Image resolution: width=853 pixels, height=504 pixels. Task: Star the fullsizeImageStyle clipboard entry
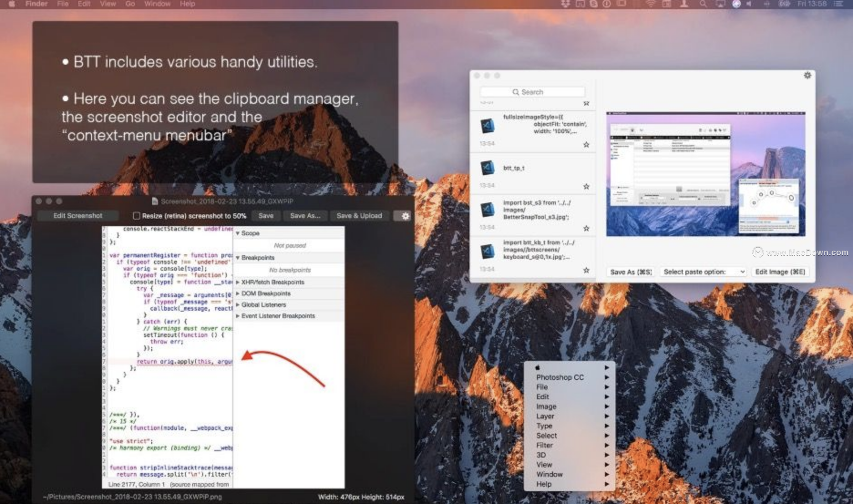[x=586, y=145]
